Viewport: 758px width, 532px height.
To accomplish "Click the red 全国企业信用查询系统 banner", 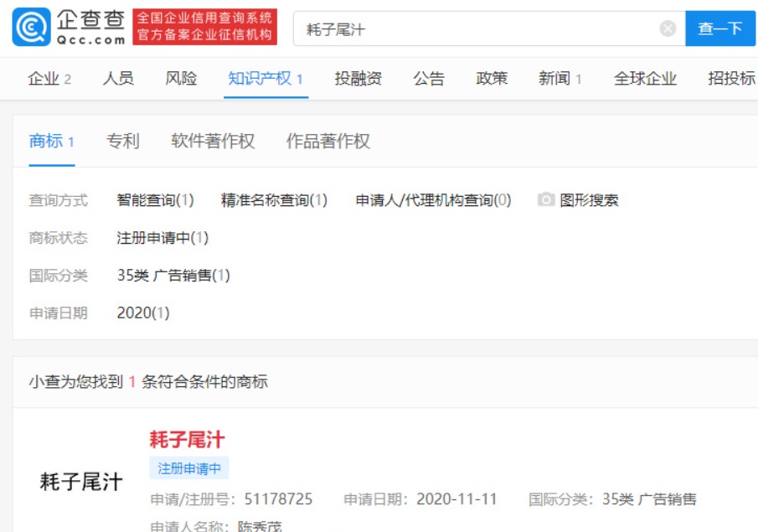I will [204, 27].
